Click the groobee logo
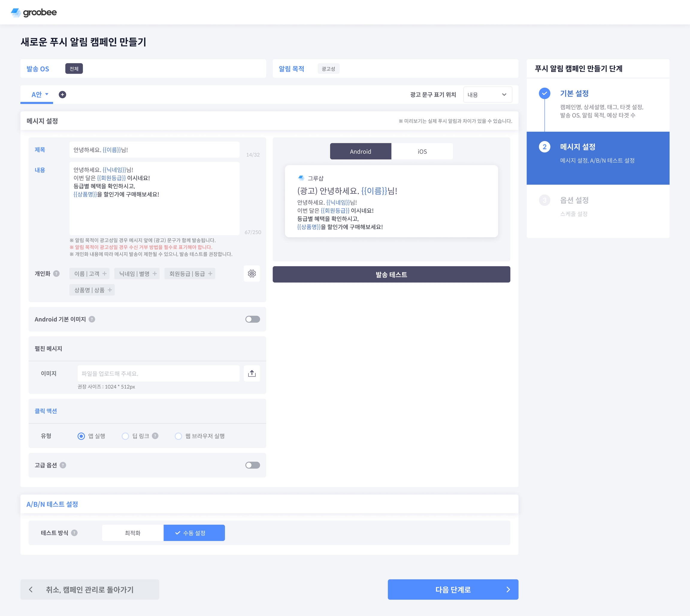This screenshot has height=616, width=690. (34, 13)
